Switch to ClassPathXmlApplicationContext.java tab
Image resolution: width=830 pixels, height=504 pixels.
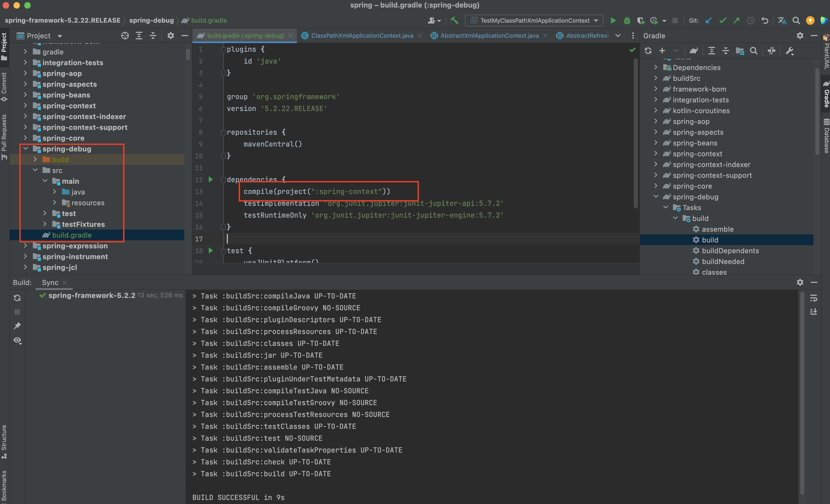pos(362,36)
